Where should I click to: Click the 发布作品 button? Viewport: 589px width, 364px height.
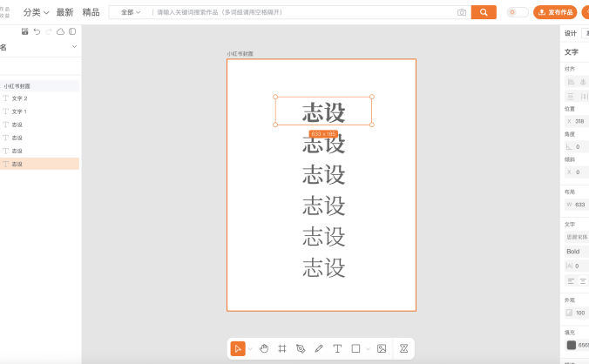555,12
